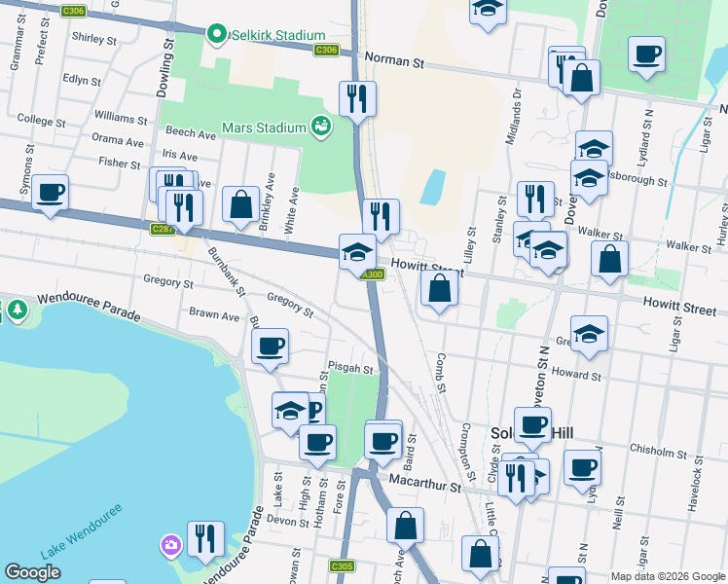Screen dimensions: 728x584
Task: Click the White Ave label
Action: [x=292, y=210]
